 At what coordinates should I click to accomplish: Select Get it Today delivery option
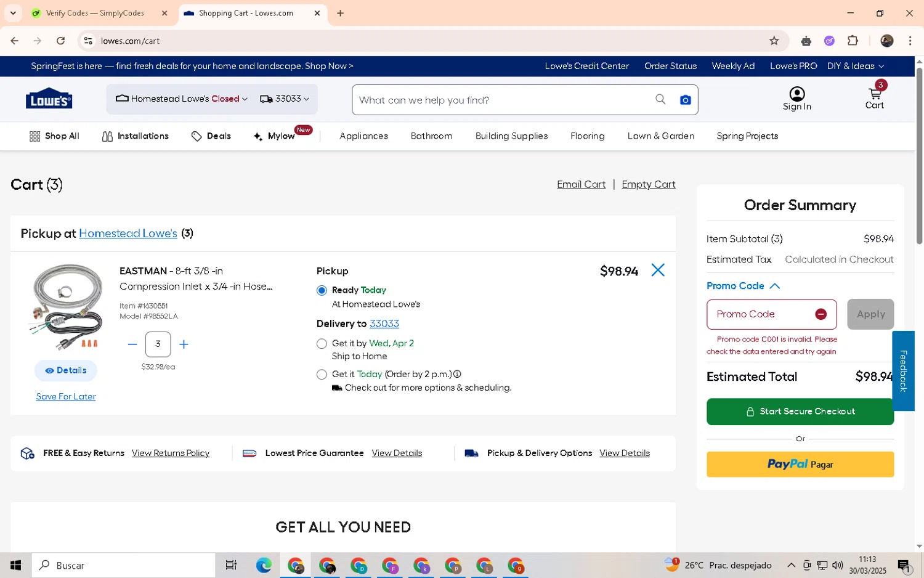click(x=322, y=374)
